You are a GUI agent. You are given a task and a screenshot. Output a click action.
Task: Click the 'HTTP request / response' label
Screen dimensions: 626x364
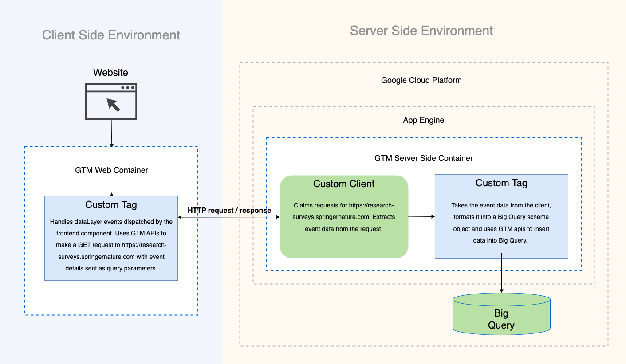point(229,210)
